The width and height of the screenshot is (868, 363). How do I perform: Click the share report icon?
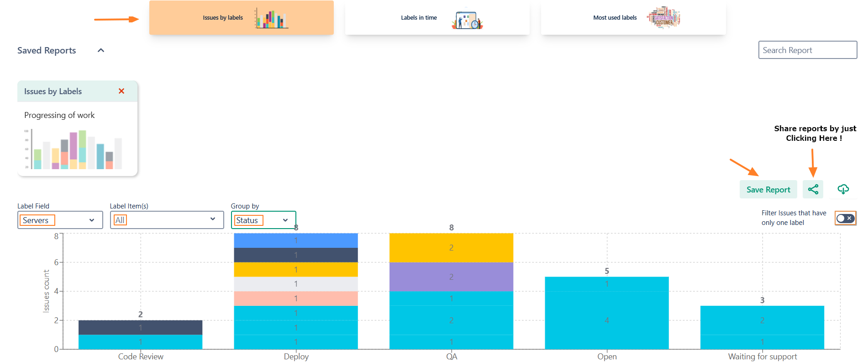[x=813, y=189]
